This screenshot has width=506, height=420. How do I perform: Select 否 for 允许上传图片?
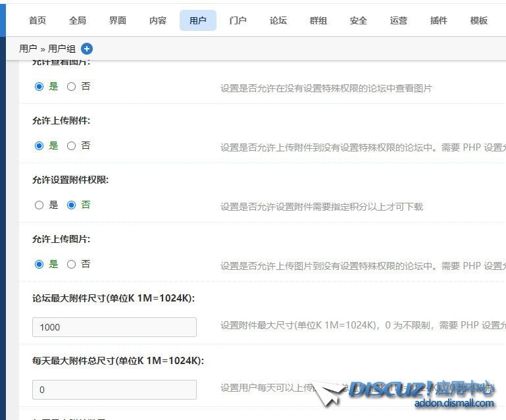[x=72, y=264]
